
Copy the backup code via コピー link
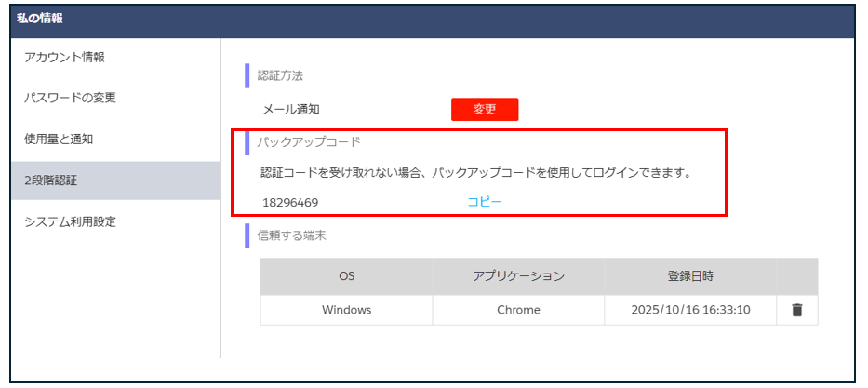tap(484, 201)
